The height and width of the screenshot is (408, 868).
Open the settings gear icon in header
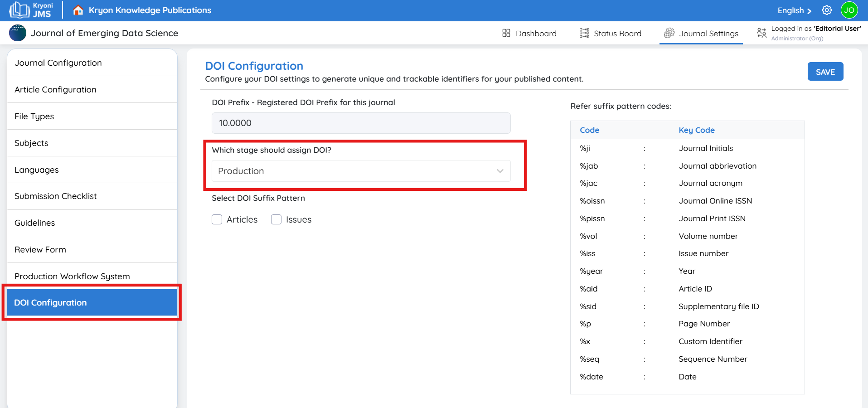coord(827,10)
